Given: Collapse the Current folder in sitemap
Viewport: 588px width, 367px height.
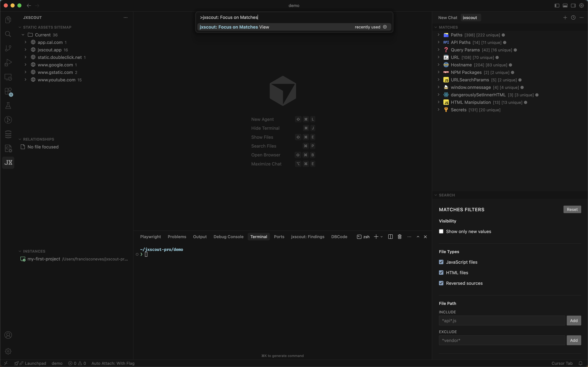Looking at the screenshot, I should [23, 35].
